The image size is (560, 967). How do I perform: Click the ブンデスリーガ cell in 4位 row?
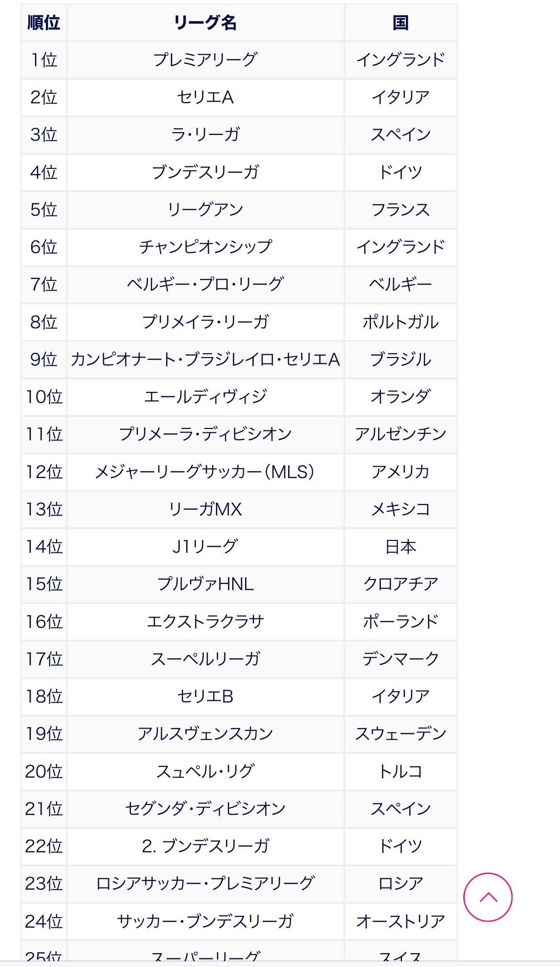[205, 172]
